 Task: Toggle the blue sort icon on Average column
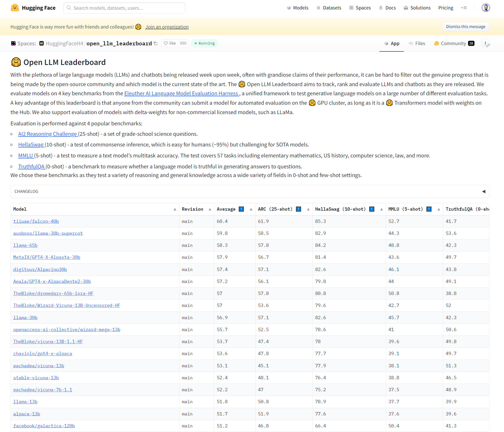click(241, 209)
